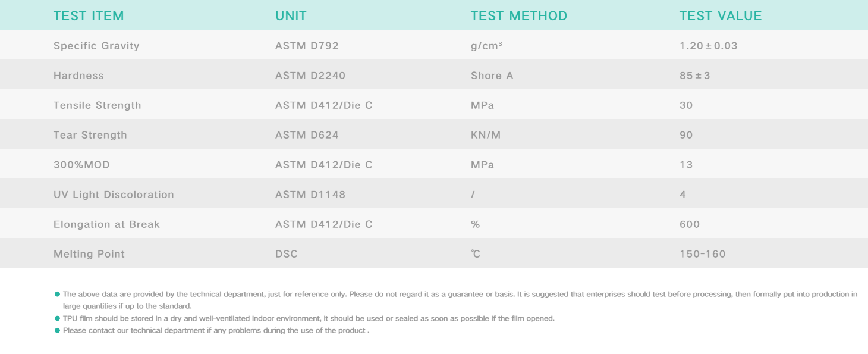Select the 150-160 melting point value

click(x=702, y=254)
